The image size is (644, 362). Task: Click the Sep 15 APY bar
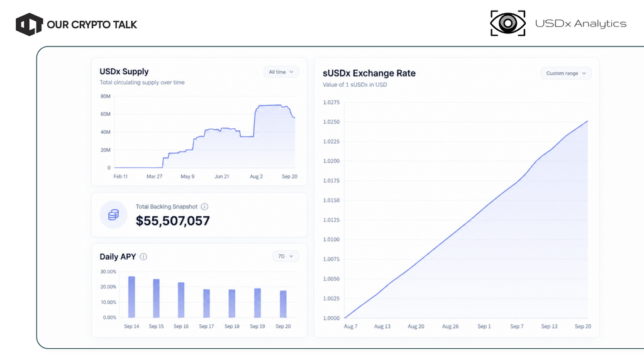[x=156, y=299]
